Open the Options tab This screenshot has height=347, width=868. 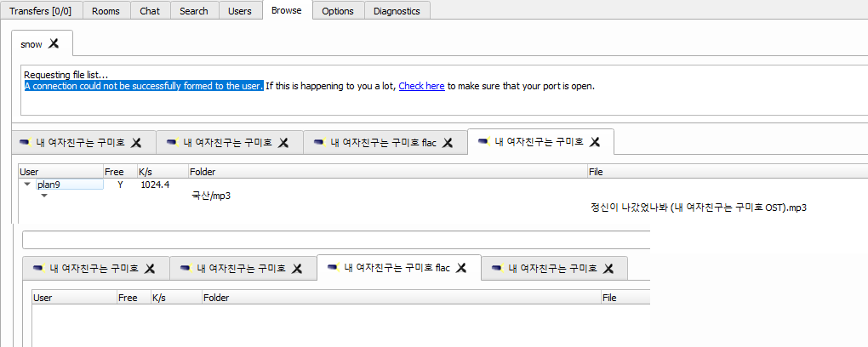338,10
